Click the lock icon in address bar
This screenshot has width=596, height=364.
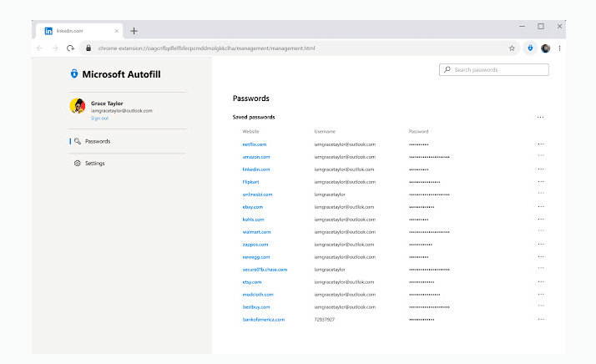[88, 48]
